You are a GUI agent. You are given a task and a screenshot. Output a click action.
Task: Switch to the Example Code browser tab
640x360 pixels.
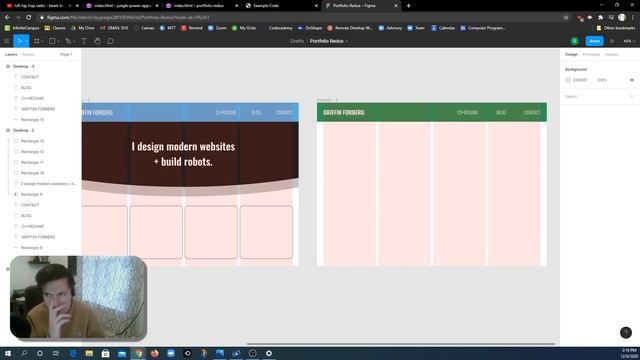[281, 6]
